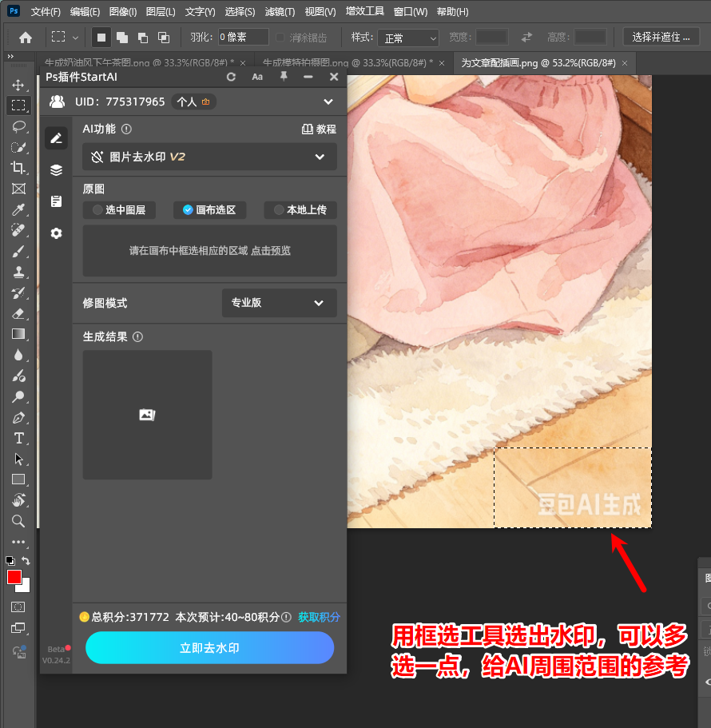Click the 选择并遮住 button
711x728 pixels.
click(661, 37)
